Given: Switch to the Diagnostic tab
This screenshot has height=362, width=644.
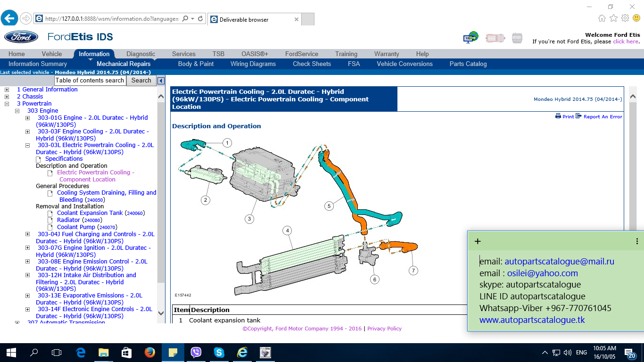Looking at the screenshot, I should tap(141, 54).
